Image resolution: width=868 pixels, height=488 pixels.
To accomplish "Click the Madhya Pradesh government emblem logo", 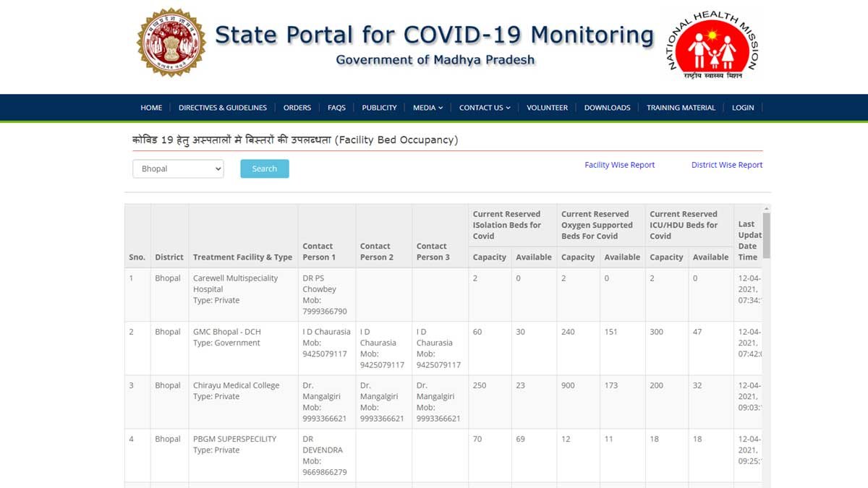I will (171, 43).
